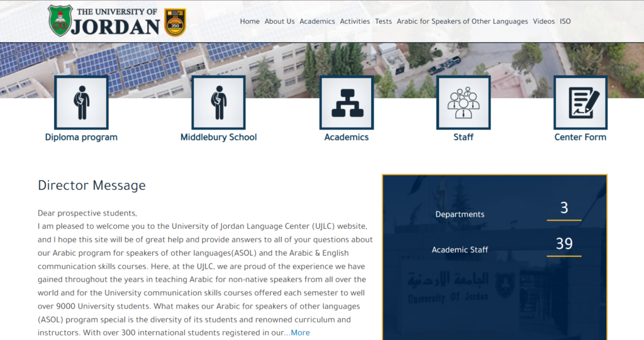Viewport: 644px width, 340px height.
Task: Click the Academic Staff label
Action: click(x=460, y=250)
